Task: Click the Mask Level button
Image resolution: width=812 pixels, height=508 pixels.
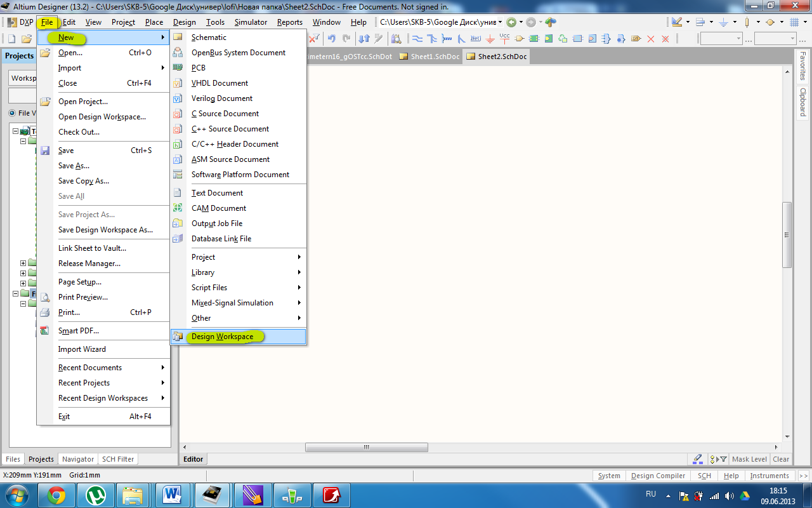Action: coord(749,459)
